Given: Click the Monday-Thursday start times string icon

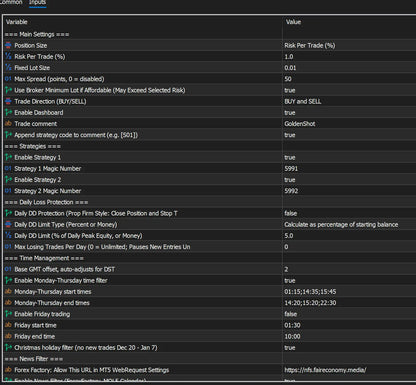Looking at the screenshot, I should 8,292.
